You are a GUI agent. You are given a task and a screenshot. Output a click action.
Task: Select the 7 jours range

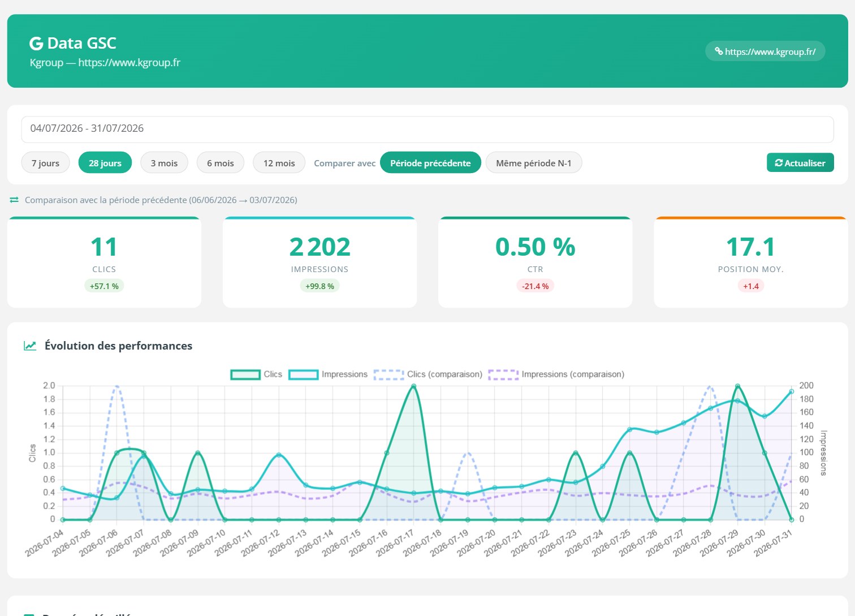pyautogui.click(x=45, y=163)
